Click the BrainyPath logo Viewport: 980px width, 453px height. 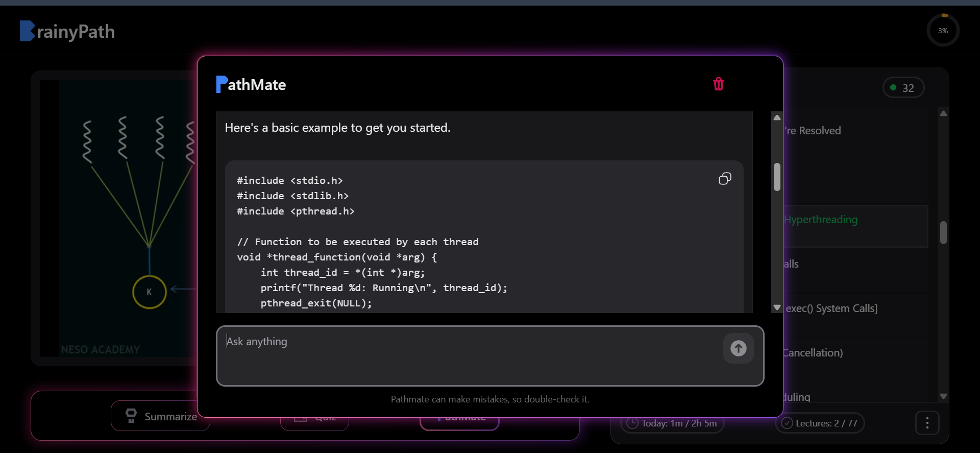point(67,32)
